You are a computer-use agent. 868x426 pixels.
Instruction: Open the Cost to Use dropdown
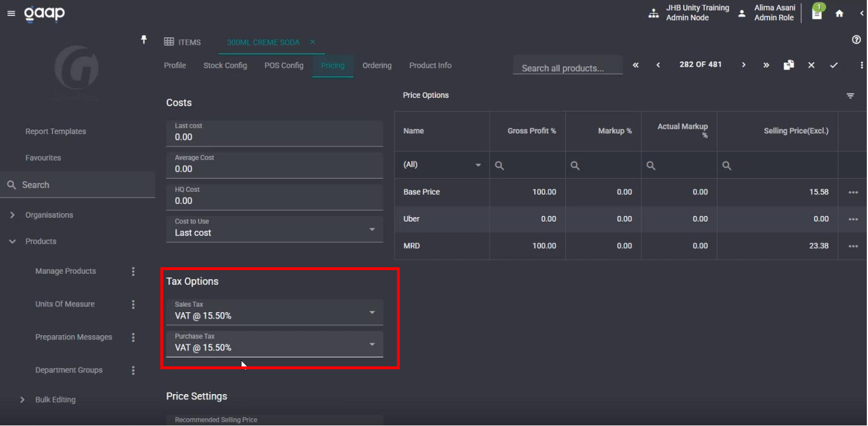tap(274, 228)
